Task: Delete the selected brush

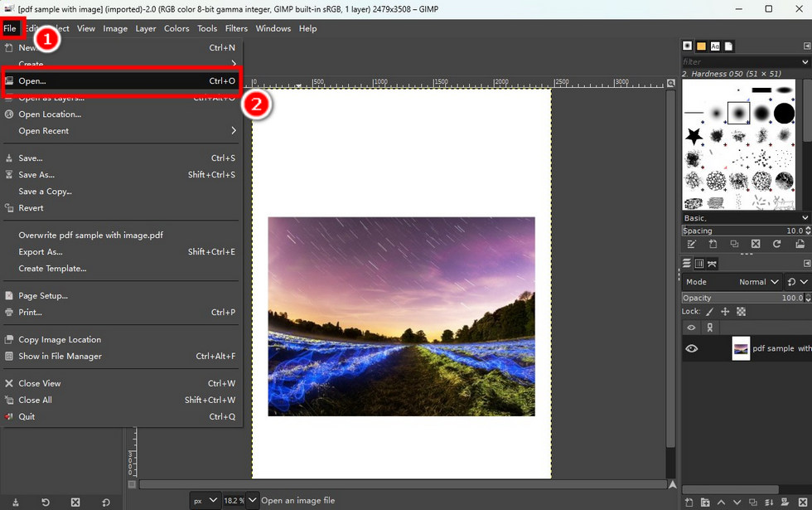Action: coord(756,244)
